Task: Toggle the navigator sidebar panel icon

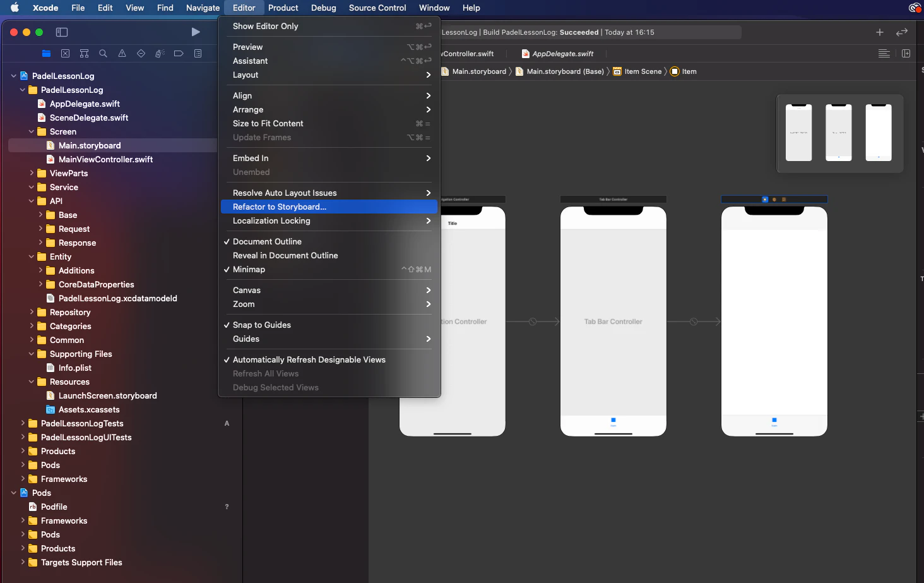Action: 62,32
